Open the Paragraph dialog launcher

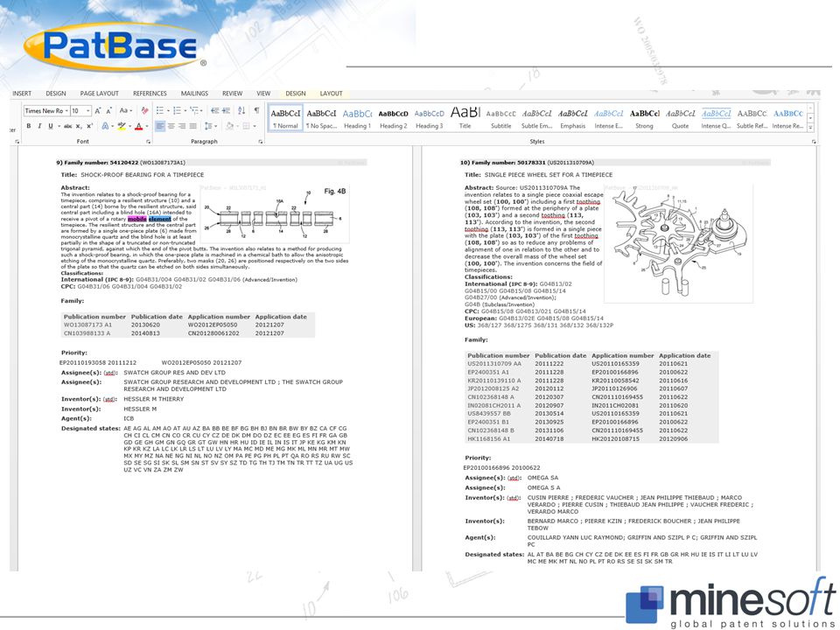[x=261, y=142]
